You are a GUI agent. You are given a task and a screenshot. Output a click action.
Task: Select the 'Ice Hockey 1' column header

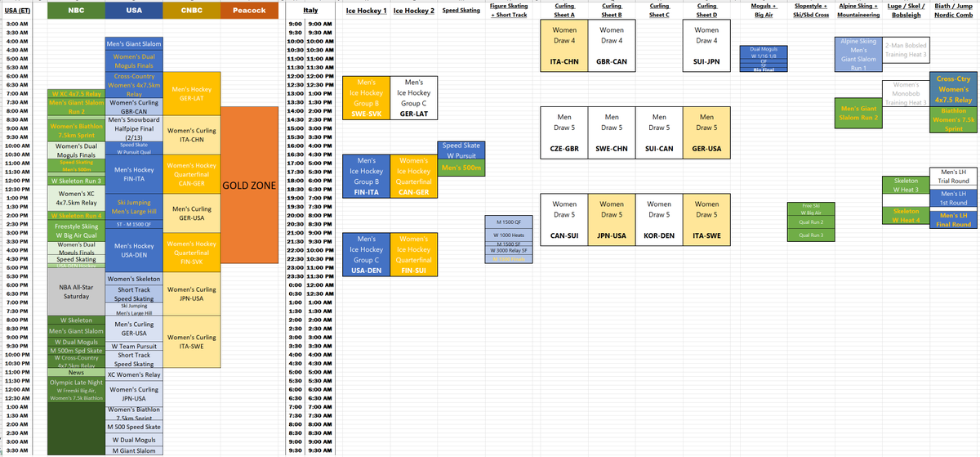click(367, 11)
